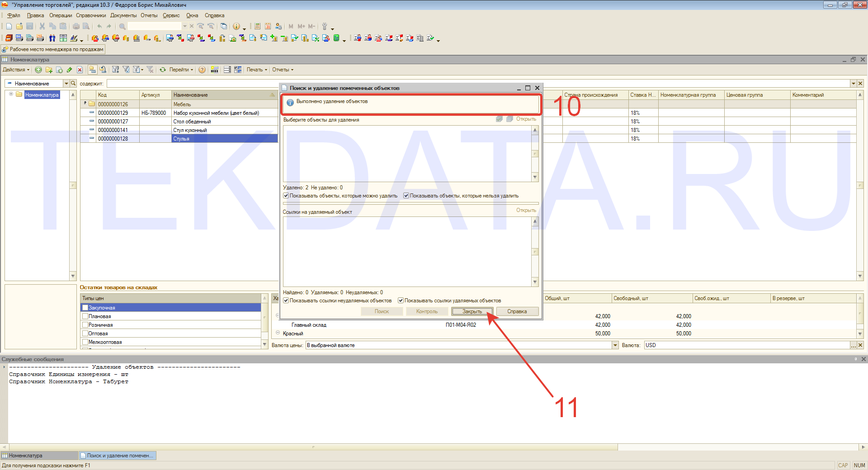
Task: Uncheck 'Показывать ссылки неудаляемых объектов'
Action: click(286, 301)
